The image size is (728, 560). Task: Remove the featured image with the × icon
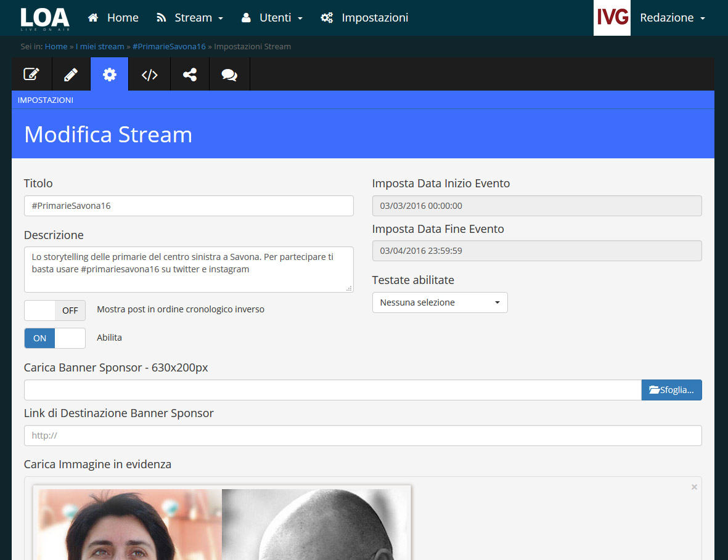tap(694, 487)
